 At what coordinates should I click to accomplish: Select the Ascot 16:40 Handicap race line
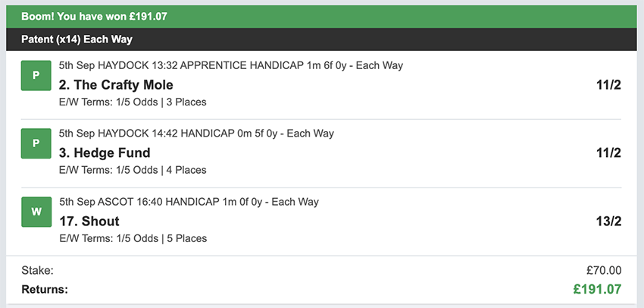pos(189,202)
